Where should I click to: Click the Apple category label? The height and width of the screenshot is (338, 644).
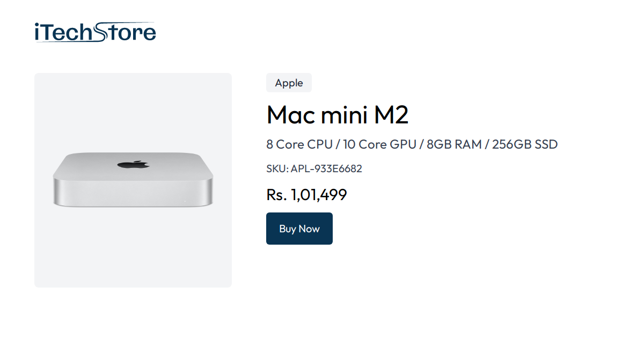[289, 83]
